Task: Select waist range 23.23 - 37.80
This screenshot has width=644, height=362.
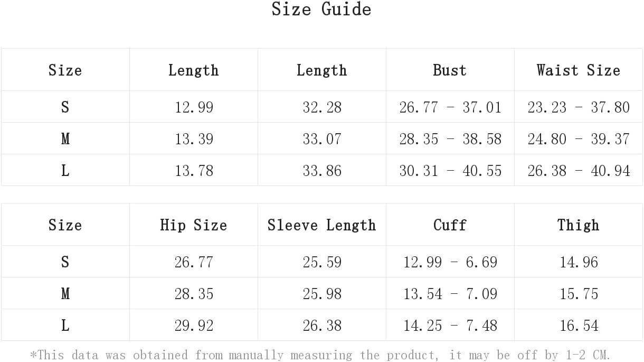Action: click(x=579, y=107)
